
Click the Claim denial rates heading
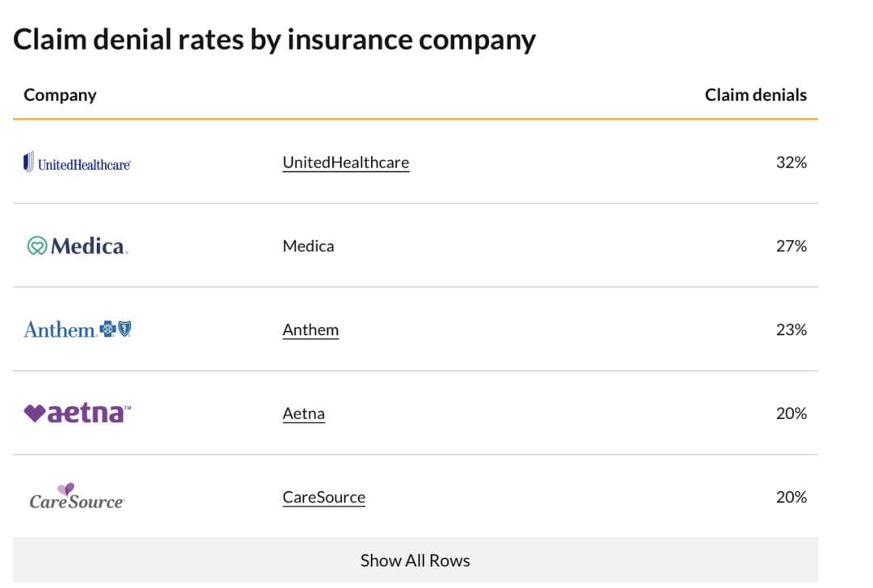[274, 39]
